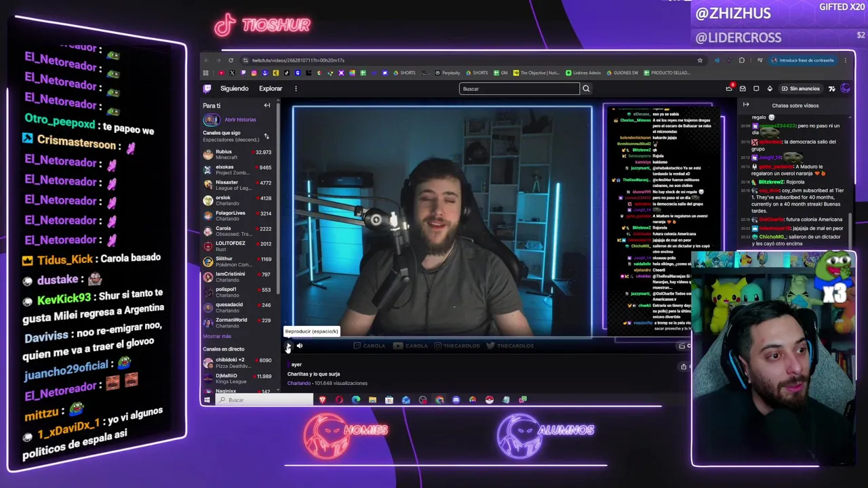Open the Perplexity bookmark

point(448,73)
